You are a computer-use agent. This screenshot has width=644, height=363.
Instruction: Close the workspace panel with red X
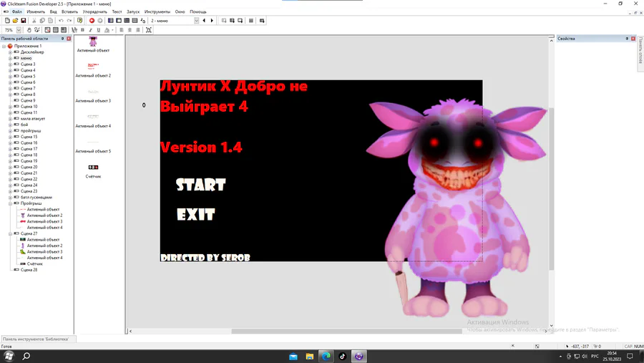tap(69, 39)
